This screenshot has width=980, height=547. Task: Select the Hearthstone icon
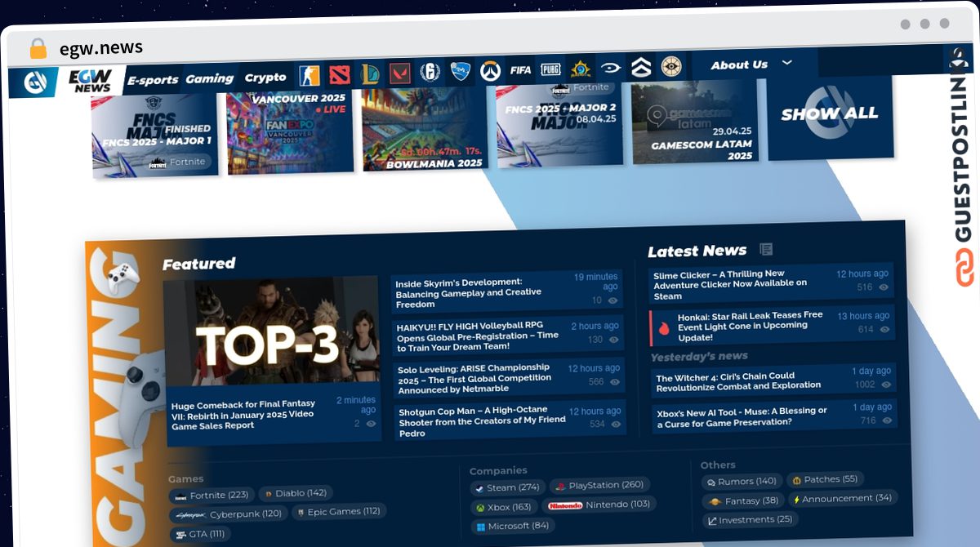coord(581,69)
